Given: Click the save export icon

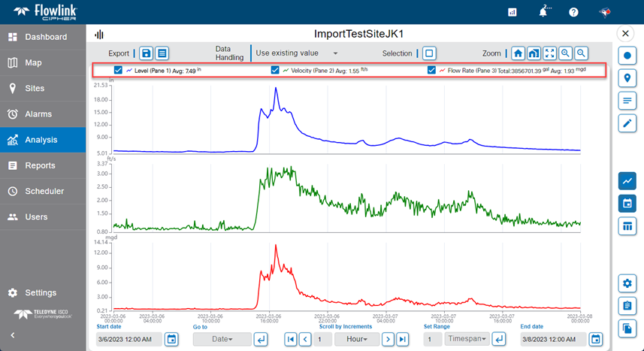Looking at the screenshot, I should [147, 53].
